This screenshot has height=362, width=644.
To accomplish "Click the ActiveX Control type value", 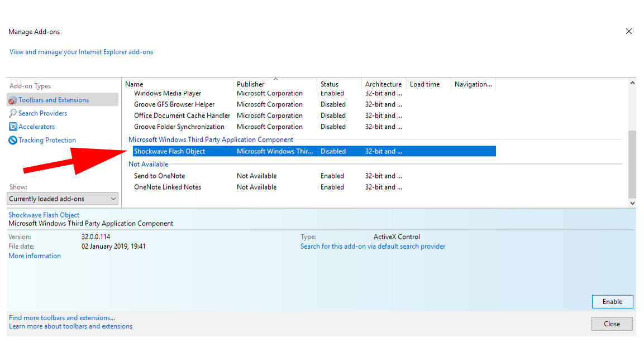I will (397, 237).
